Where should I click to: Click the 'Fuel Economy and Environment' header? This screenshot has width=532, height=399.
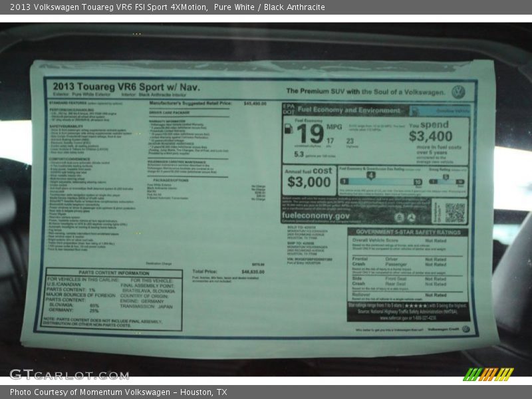pyautogui.click(x=348, y=110)
